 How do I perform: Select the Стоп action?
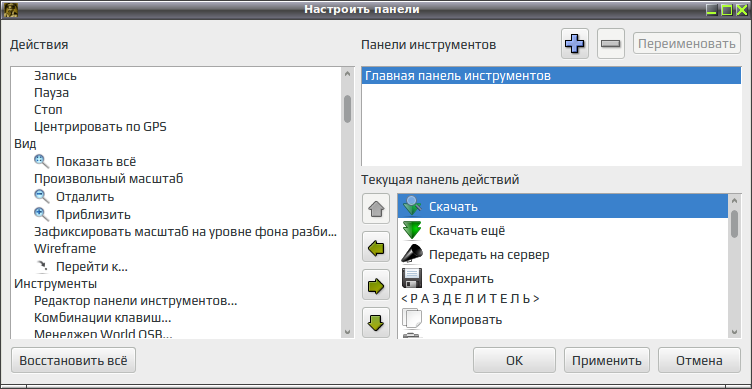48,110
